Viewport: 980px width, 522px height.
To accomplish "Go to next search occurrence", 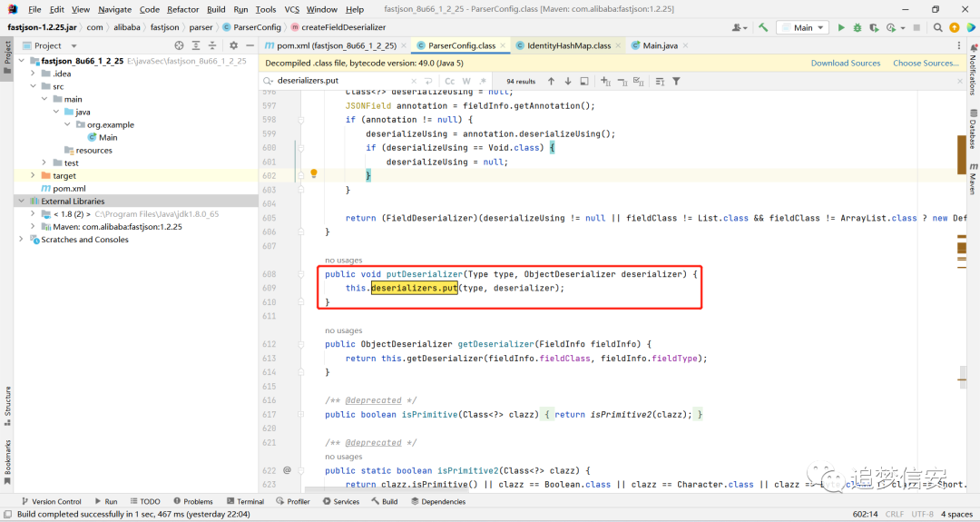I will pyautogui.click(x=568, y=82).
